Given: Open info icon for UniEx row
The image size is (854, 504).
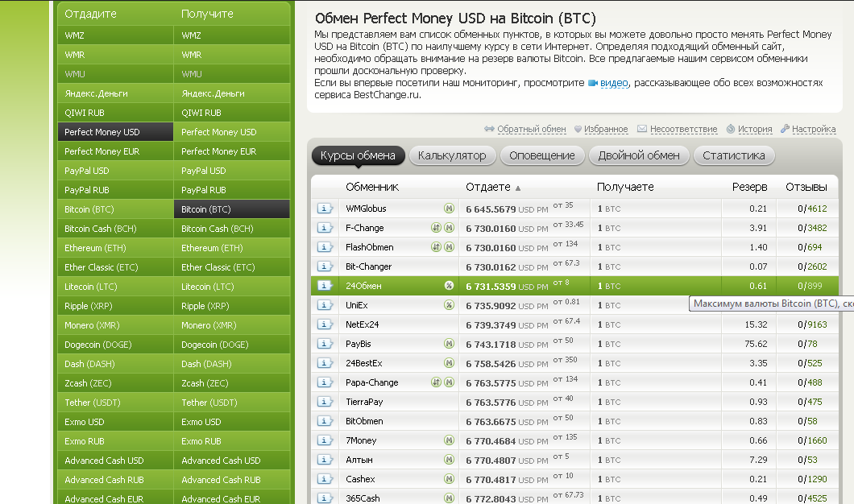Looking at the screenshot, I should [x=325, y=305].
